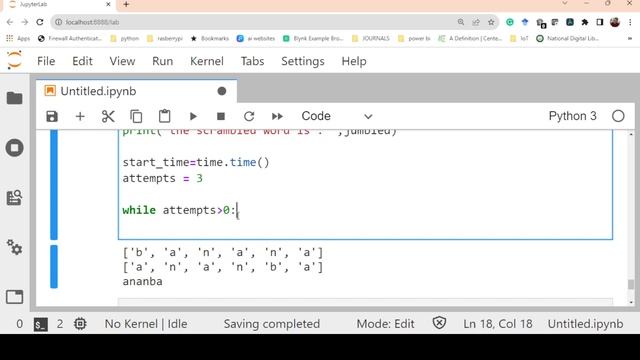Open the Commands palette sidebar icon
Viewport: 640px width, 360px height.
pos(15,198)
